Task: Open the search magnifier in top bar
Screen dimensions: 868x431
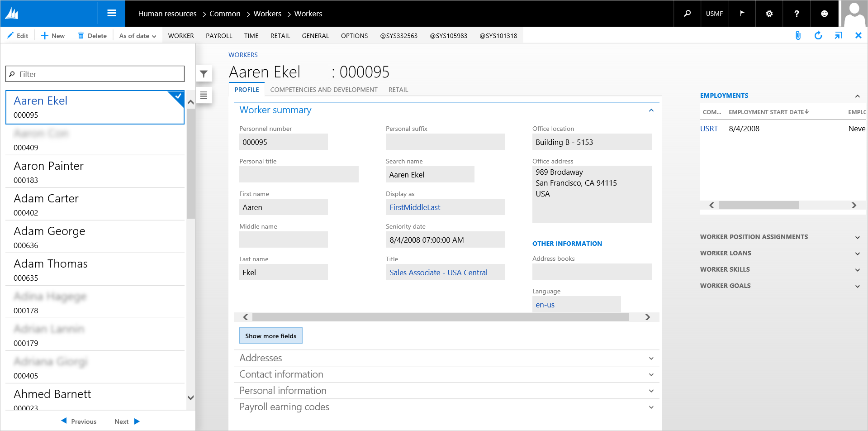Action: click(687, 14)
